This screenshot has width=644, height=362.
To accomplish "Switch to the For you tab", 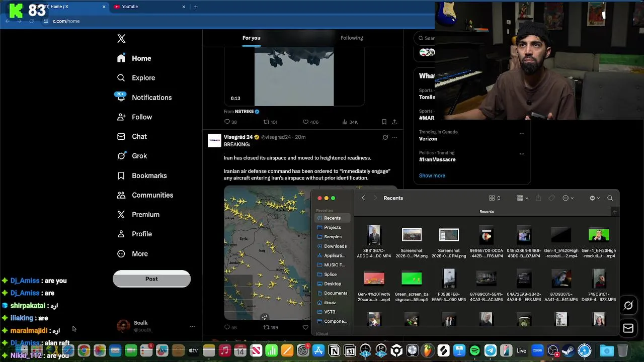I will (x=251, y=38).
